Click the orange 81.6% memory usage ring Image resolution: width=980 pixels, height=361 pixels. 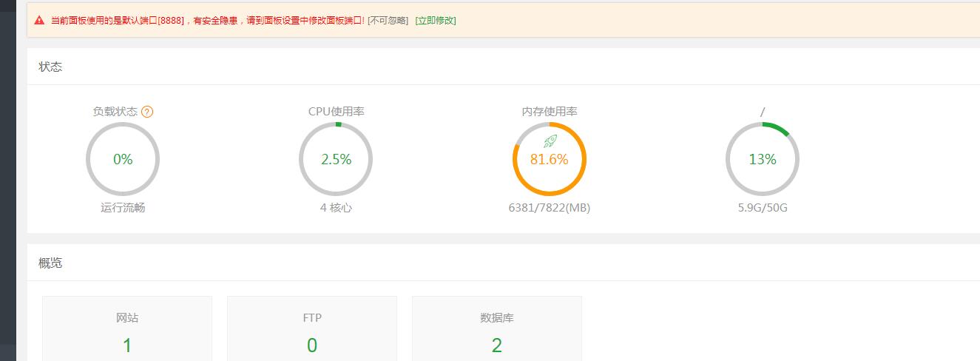[x=549, y=160]
